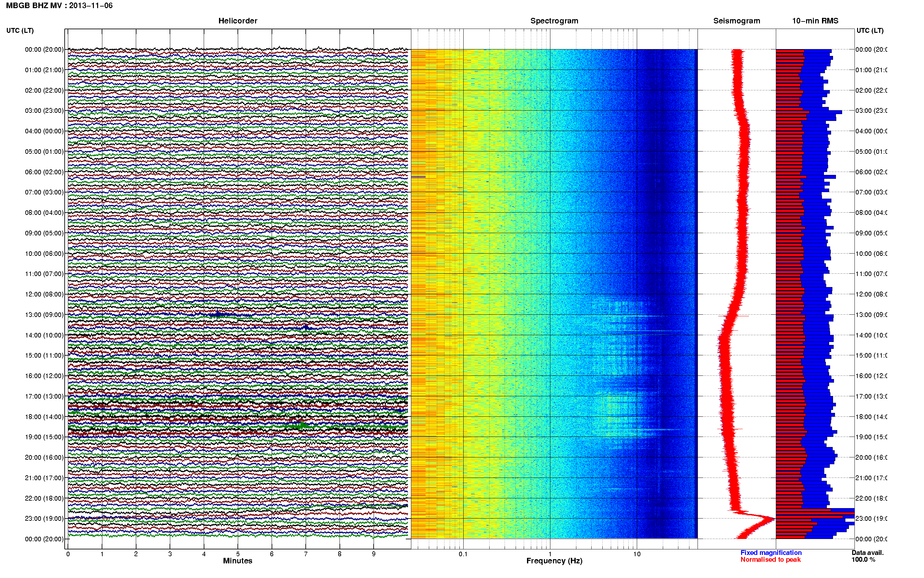This screenshot has width=924, height=578.
Task: Click the left '19:00 (15:00)' time label
Action: coord(44,437)
